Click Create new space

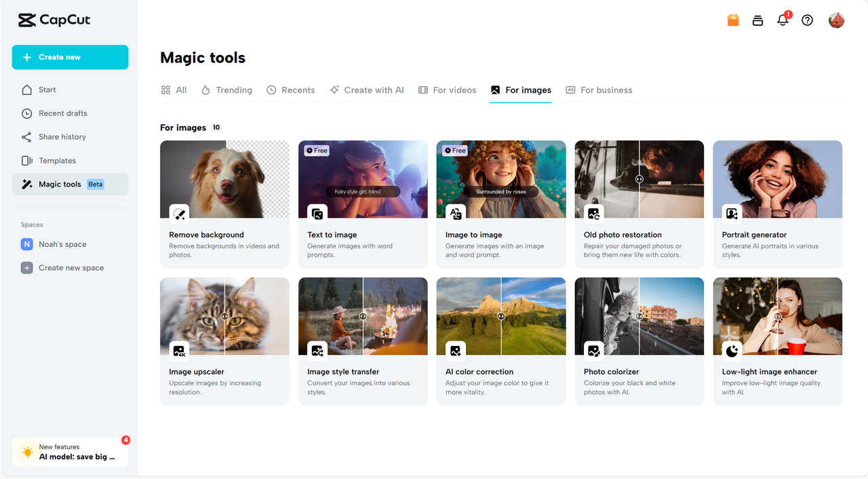[70, 268]
